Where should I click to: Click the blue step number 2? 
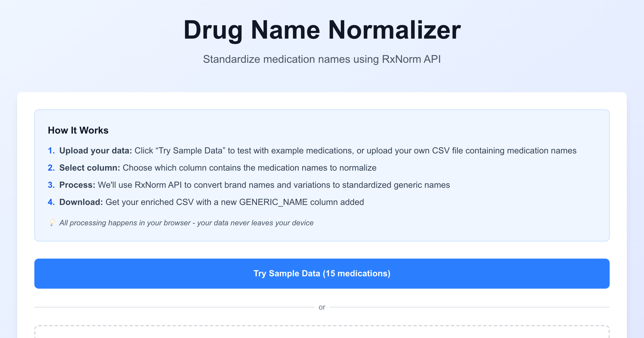coord(51,168)
